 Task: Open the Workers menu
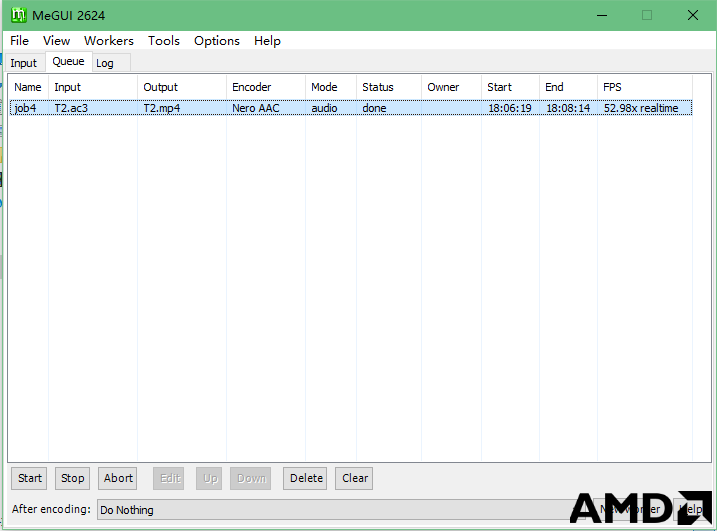(x=109, y=41)
